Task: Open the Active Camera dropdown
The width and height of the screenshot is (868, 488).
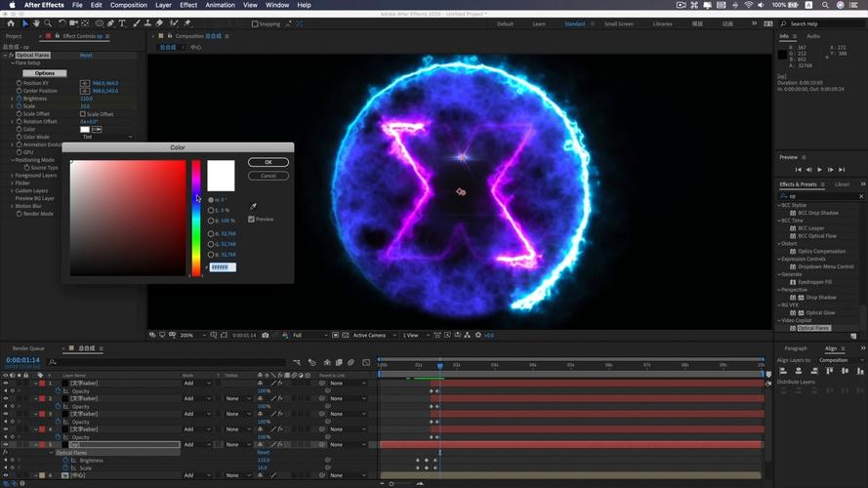Action: [374, 336]
